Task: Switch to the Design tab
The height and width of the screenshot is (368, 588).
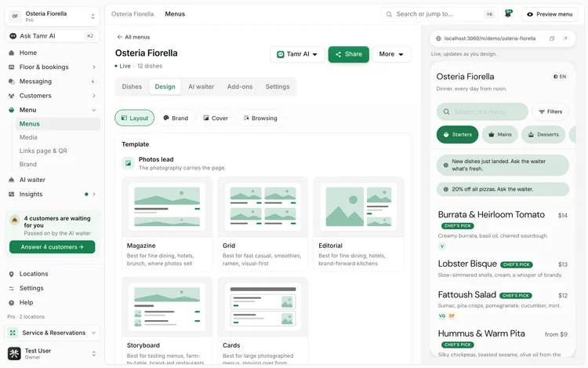Action: 165,86
